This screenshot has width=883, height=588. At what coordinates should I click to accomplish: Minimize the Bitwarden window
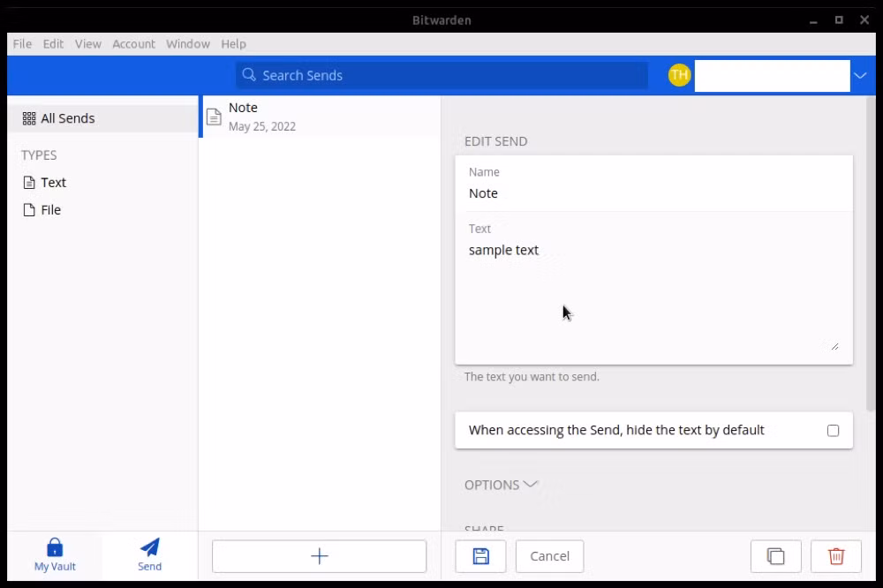pyautogui.click(x=813, y=20)
